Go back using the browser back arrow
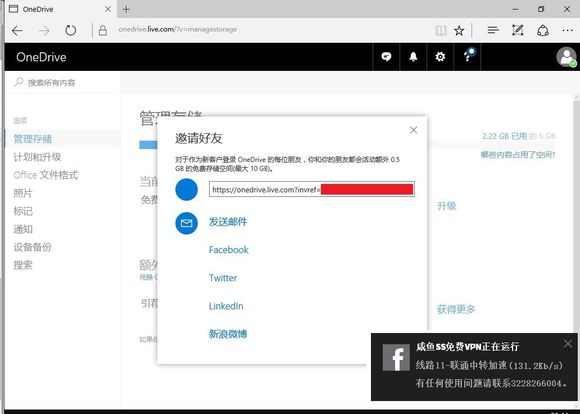 (x=17, y=31)
